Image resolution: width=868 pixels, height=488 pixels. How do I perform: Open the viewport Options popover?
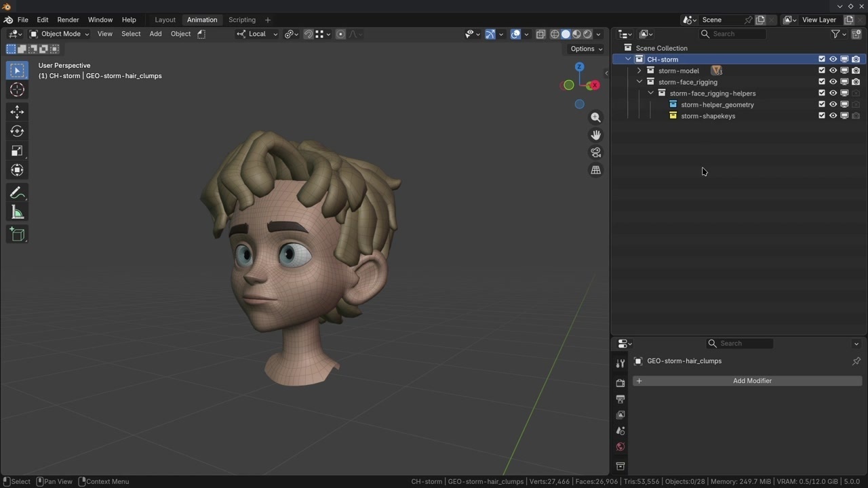[x=586, y=49]
